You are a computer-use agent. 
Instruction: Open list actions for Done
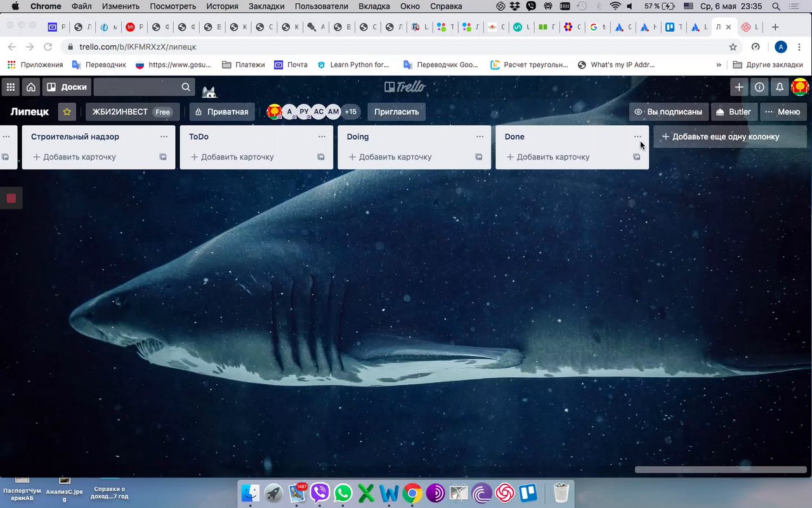(638, 137)
